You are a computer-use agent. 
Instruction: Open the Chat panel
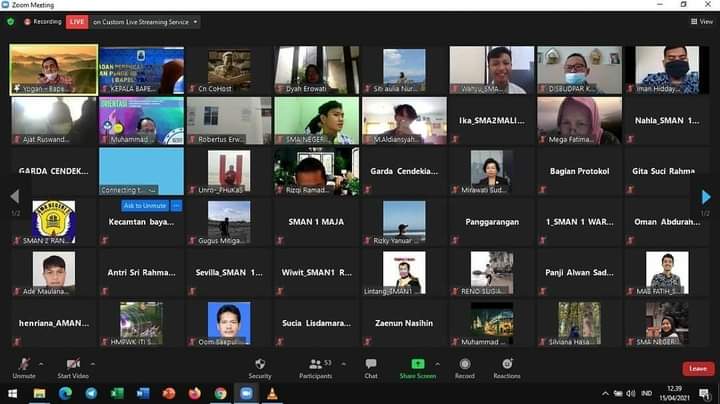point(371,364)
